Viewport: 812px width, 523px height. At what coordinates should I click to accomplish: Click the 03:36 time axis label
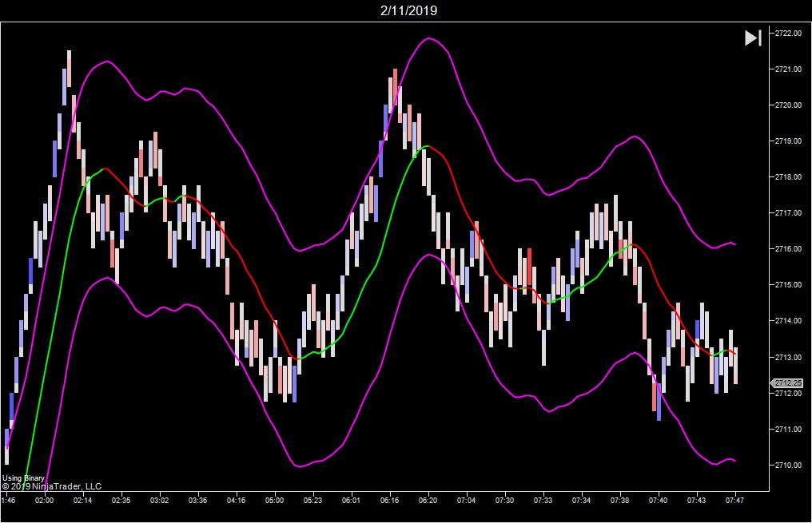(198, 500)
